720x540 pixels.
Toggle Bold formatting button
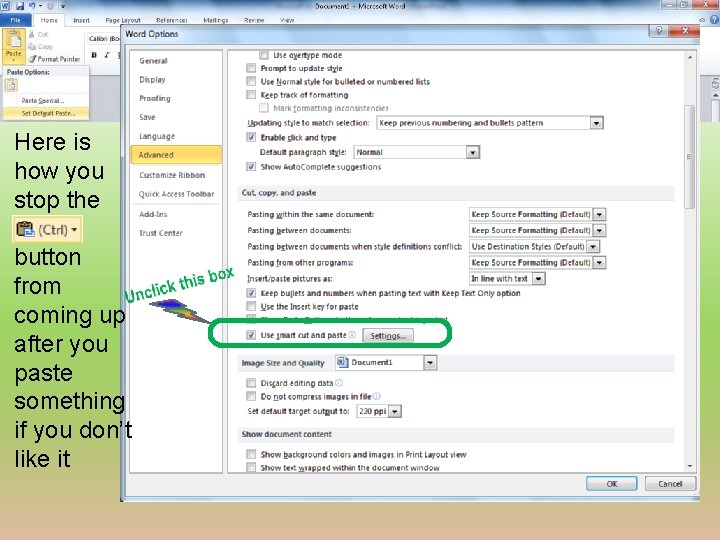point(94,55)
